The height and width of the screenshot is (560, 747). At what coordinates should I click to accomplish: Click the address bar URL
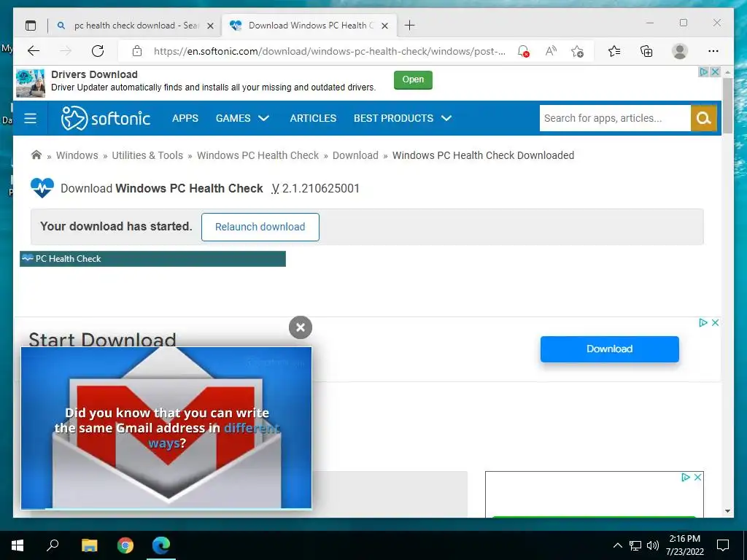(x=329, y=52)
